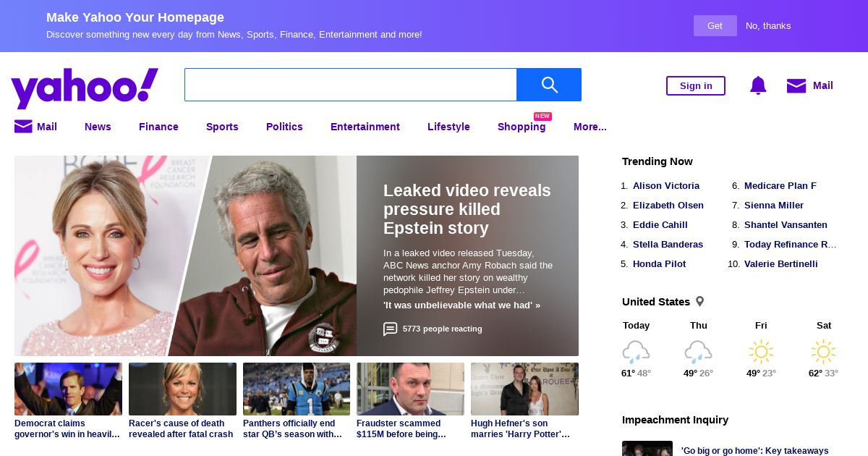Open Mail via the top-right envelope icon
868x456 pixels.
pyautogui.click(x=796, y=85)
